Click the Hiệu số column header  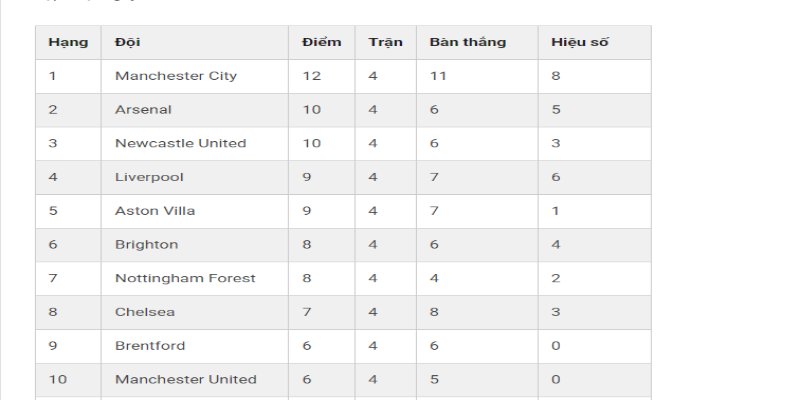coord(594,42)
